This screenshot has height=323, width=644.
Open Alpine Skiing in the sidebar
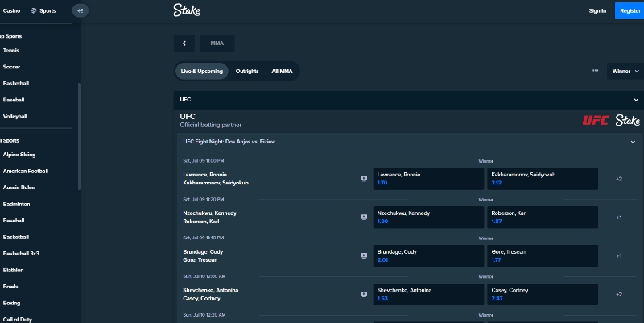click(19, 155)
